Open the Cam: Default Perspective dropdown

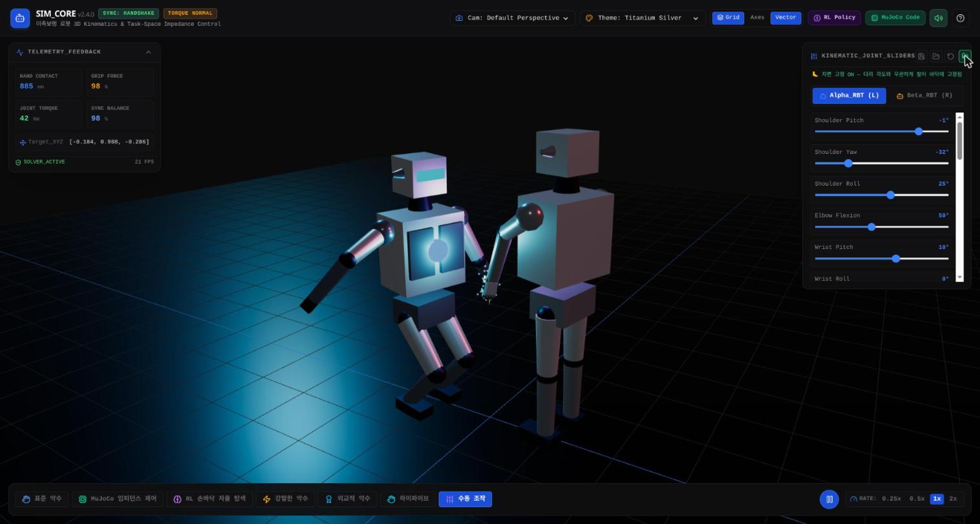click(513, 18)
